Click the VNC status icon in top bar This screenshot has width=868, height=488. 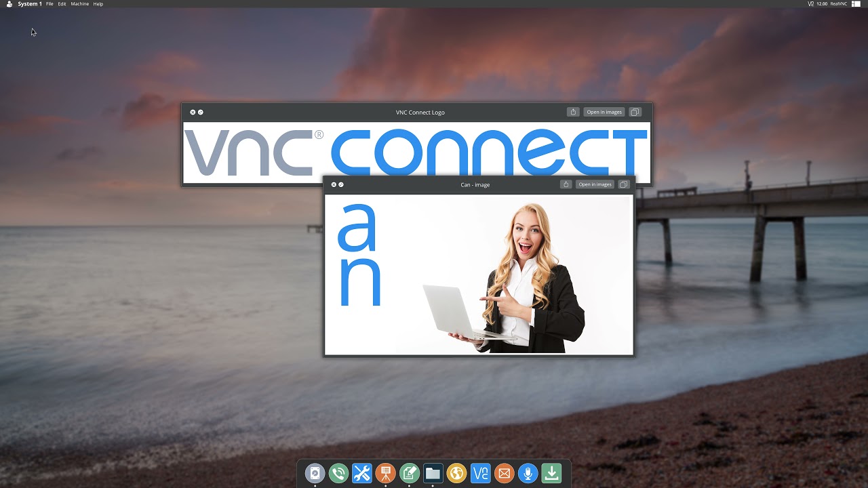pyautogui.click(x=810, y=4)
